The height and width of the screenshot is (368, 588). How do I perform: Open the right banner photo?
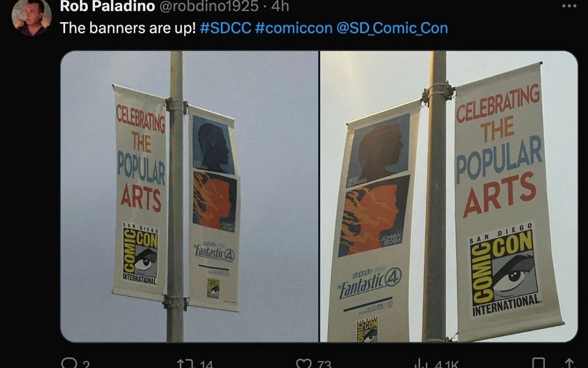449,196
